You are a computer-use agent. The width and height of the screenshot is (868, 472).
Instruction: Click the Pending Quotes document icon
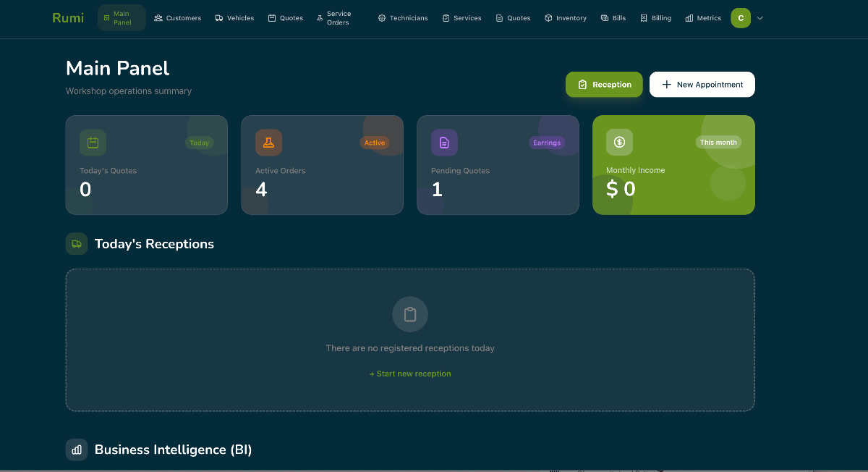coord(444,143)
